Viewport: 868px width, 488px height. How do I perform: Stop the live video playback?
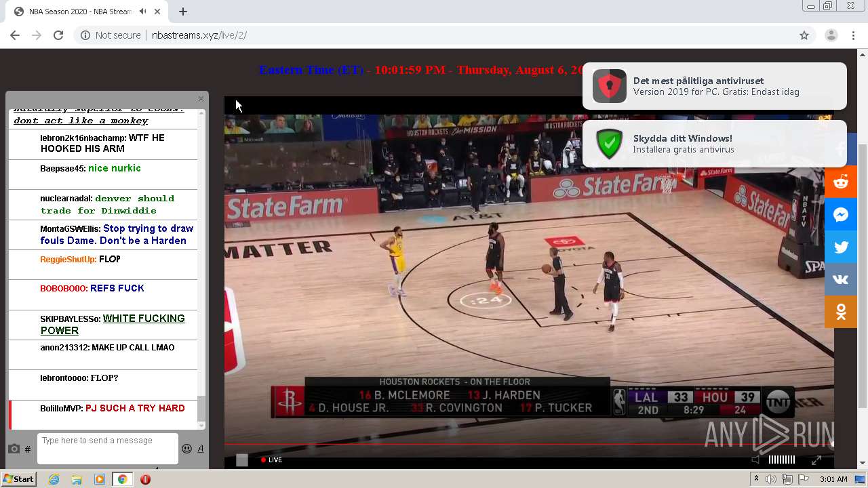pos(242,460)
